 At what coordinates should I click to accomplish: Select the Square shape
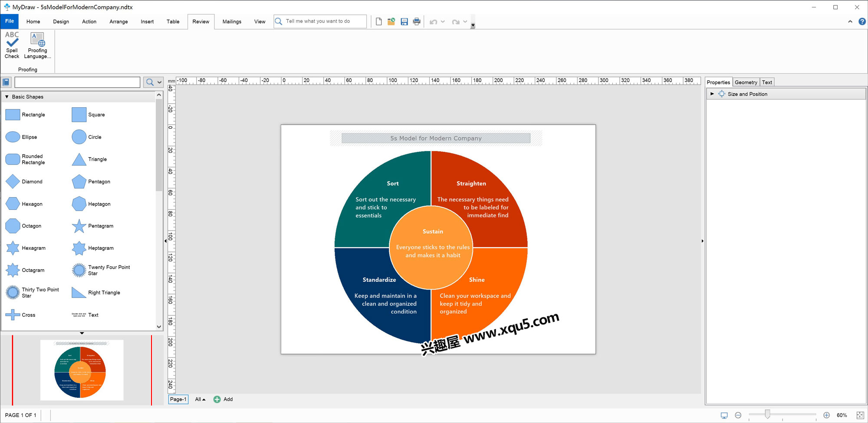point(89,115)
